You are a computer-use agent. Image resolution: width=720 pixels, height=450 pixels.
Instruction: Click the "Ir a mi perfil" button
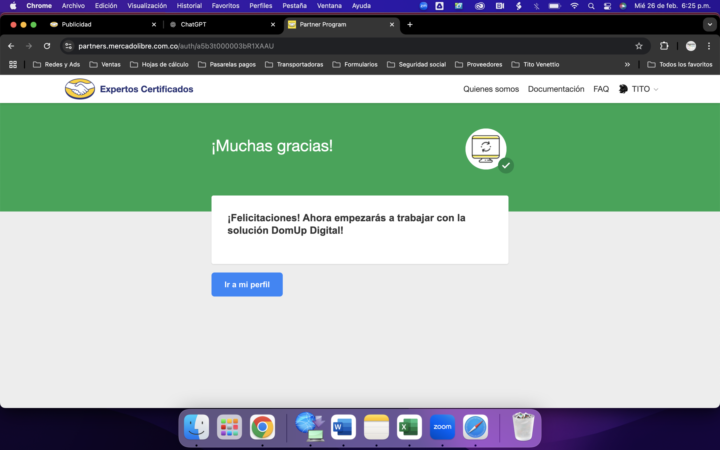pos(247,285)
